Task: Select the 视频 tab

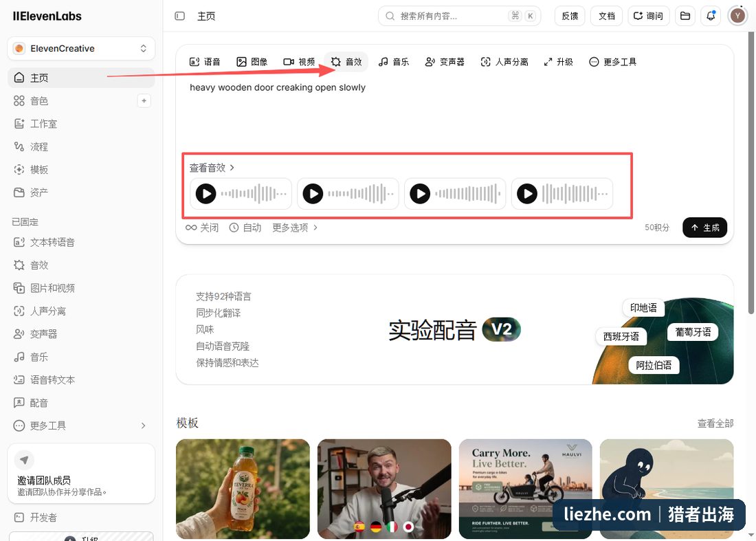Action: pyautogui.click(x=299, y=62)
